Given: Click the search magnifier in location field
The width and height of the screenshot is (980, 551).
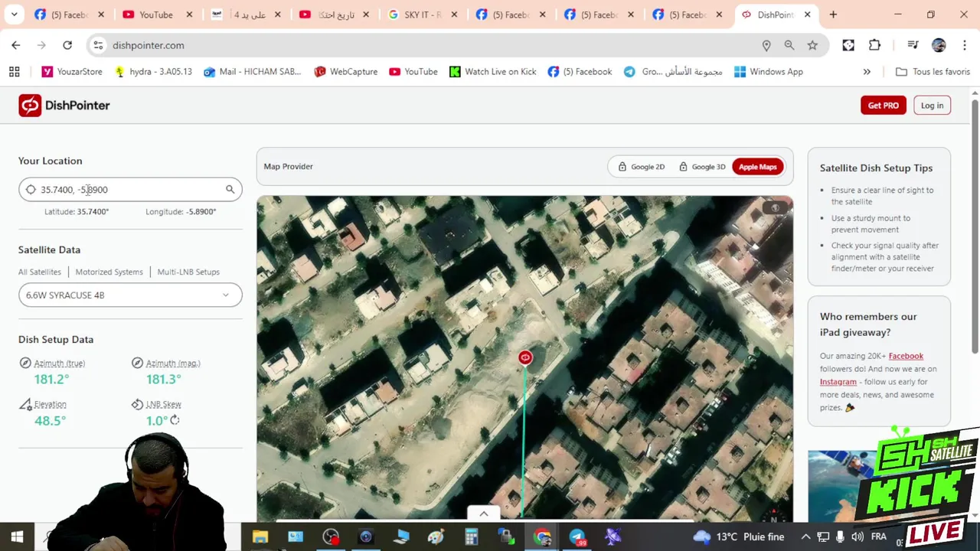Looking at the screenshot, I should [230, 190].
